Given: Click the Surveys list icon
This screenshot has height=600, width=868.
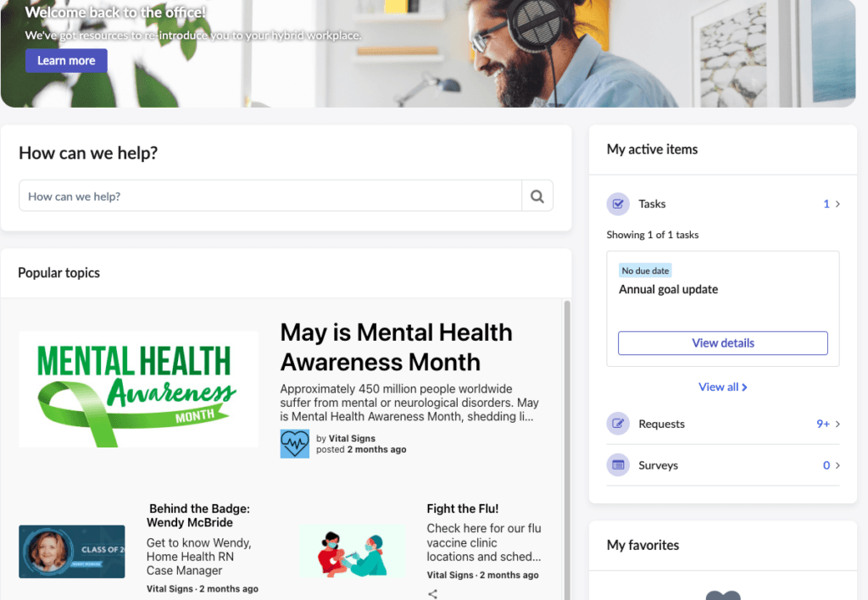Looking at the screenshot, I should [x=618, y=465].
